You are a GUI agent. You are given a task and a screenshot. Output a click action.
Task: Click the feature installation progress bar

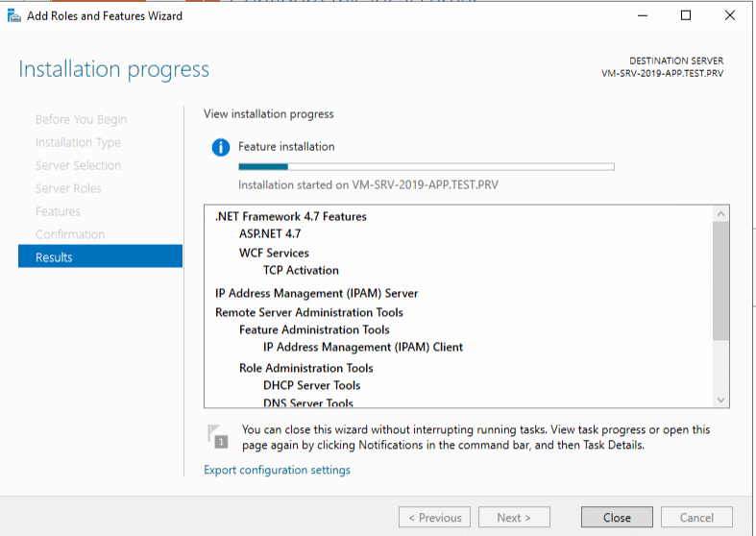coord(427,167)
